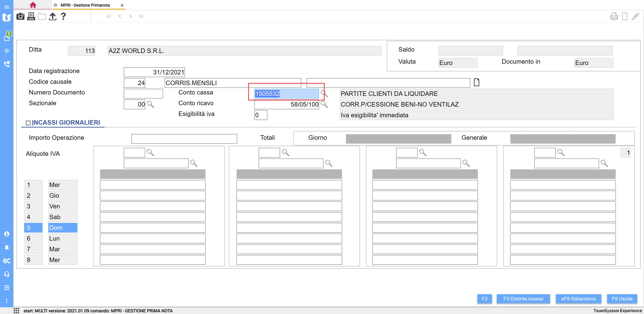This screenshot has width=644, height=314.
Task: Click the printer icon in toolbar
Action: click(x=31, y=16)
